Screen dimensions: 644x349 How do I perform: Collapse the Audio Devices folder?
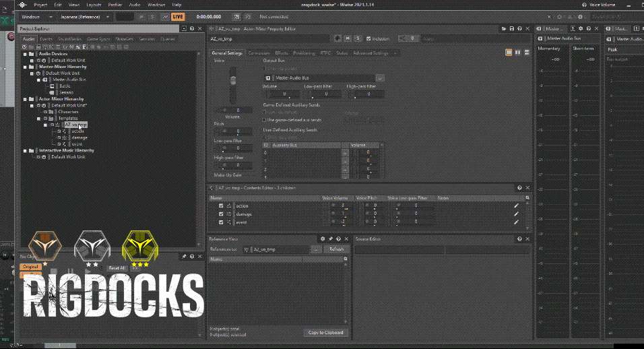coord(25,54)
